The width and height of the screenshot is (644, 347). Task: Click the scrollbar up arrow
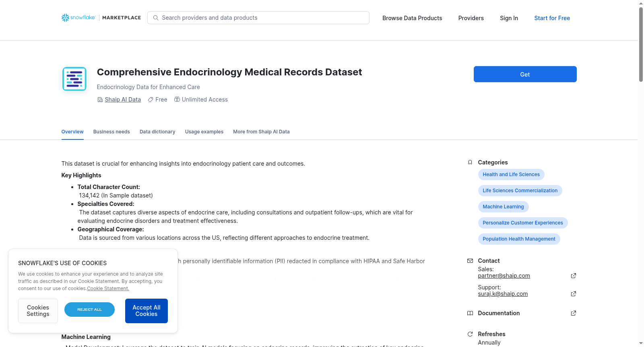tap(641, 3)
